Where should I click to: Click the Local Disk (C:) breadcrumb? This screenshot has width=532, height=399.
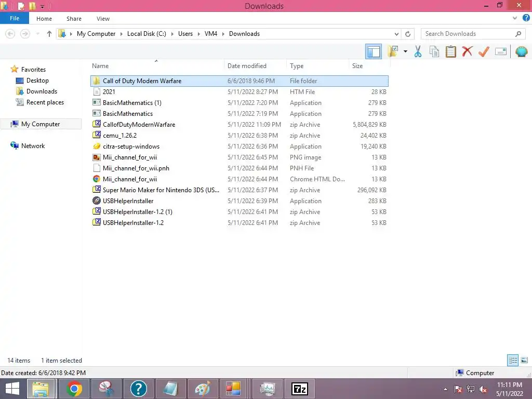click(x=147, y=34)
